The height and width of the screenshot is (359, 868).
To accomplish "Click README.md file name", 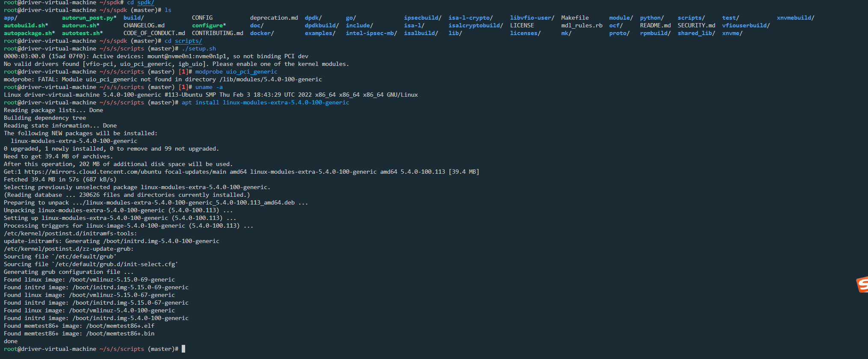I will (655, 26).
